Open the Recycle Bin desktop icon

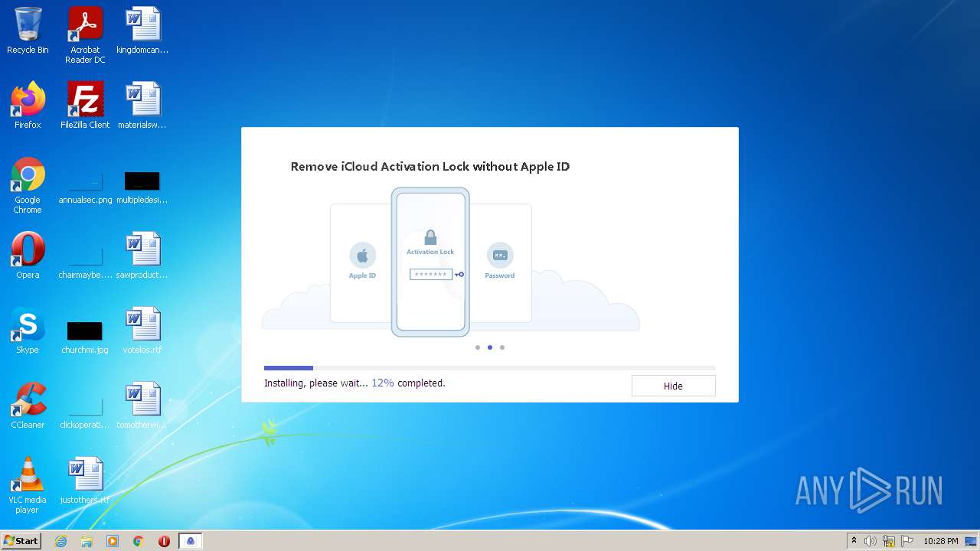(x=28, y=31)
